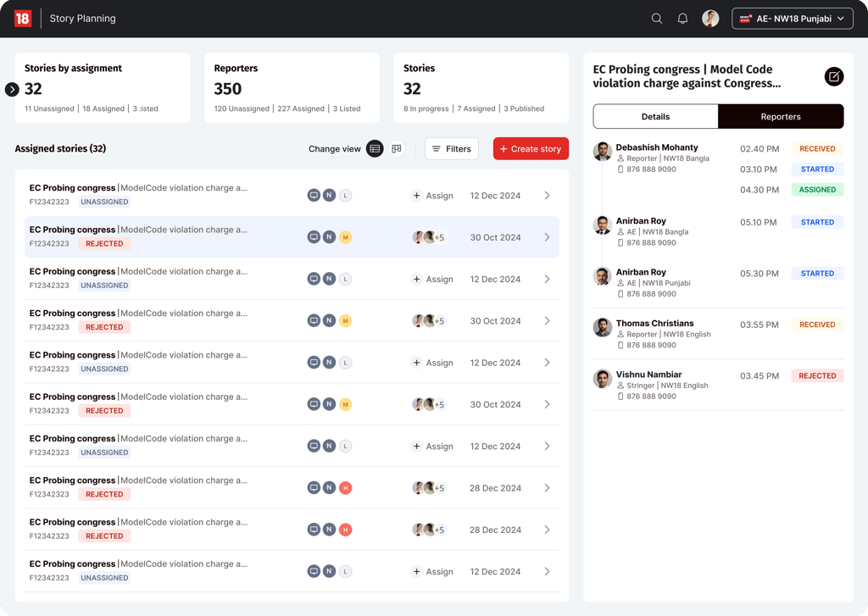Open the last story row chevron
This screenshot has width=868, height=616.
click(x=547, y=571)
